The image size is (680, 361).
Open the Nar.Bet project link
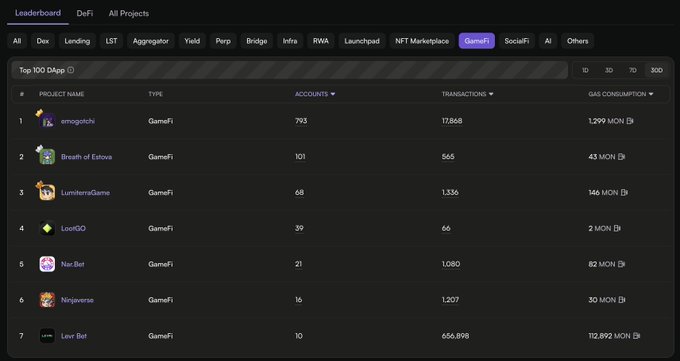coord(73,264)
